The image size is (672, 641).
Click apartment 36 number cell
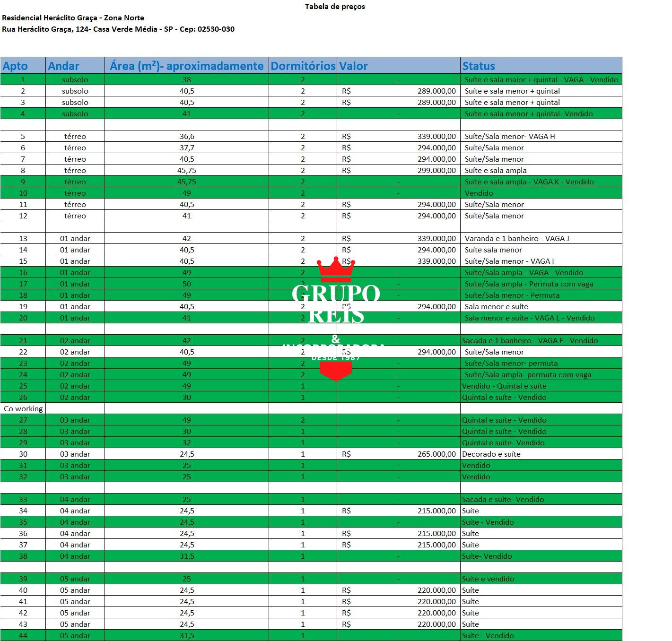coord(23,534)
